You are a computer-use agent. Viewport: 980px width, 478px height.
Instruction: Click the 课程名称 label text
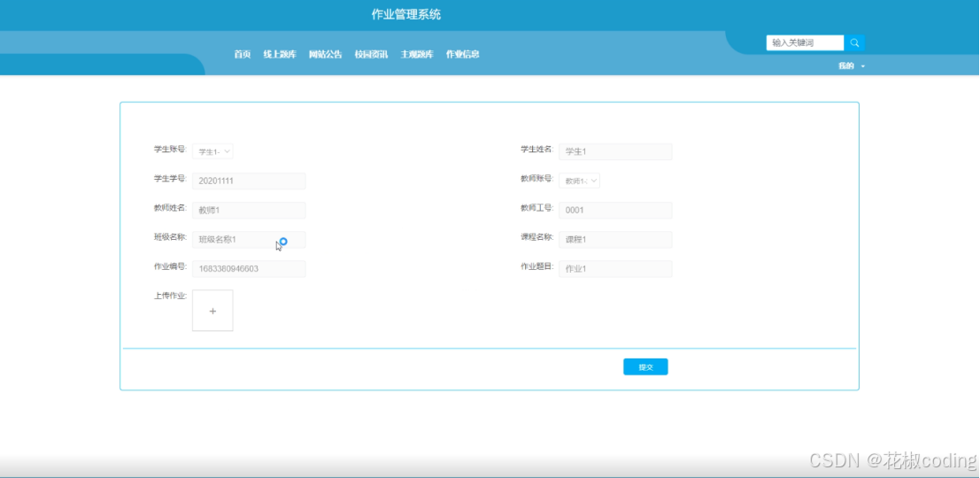(536, 237)
